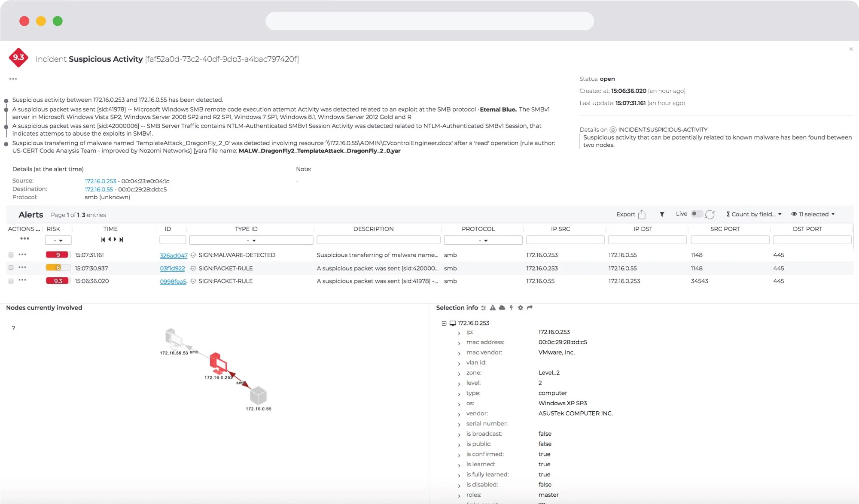The height and width of the screenshot is (504, 859).
Task: Open the Count by field dropdown
Action: coord(754,214)
